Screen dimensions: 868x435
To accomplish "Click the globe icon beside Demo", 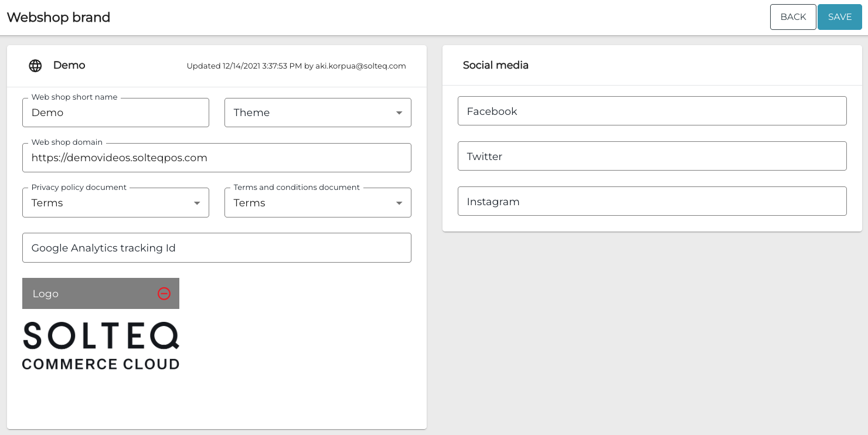I will pyautogui.click(x=35, y=66).
